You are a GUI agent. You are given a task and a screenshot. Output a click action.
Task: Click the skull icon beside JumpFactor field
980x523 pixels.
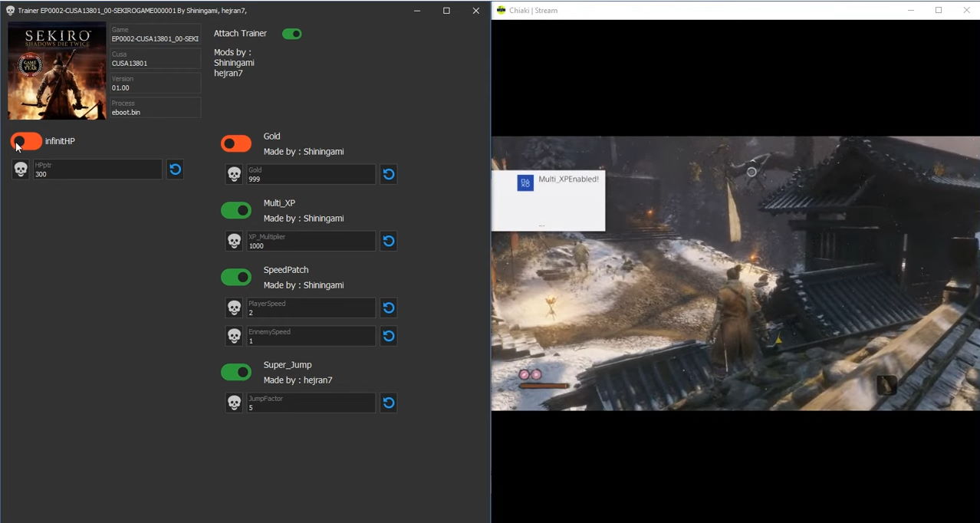point(234,403)
